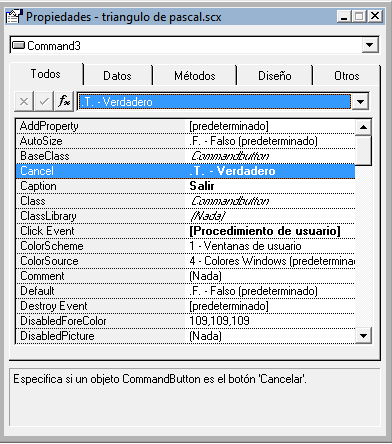Image resolution: width=392 pixels, height=444 pixels.
Task: Click the Default .F. - Falso value
Action: 253,291
